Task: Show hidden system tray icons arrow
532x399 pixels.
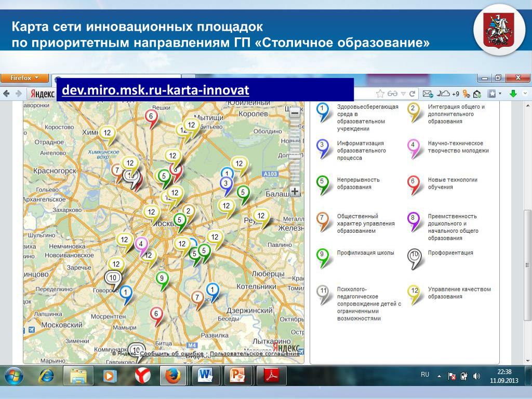Action: click(x=439, y=376)
